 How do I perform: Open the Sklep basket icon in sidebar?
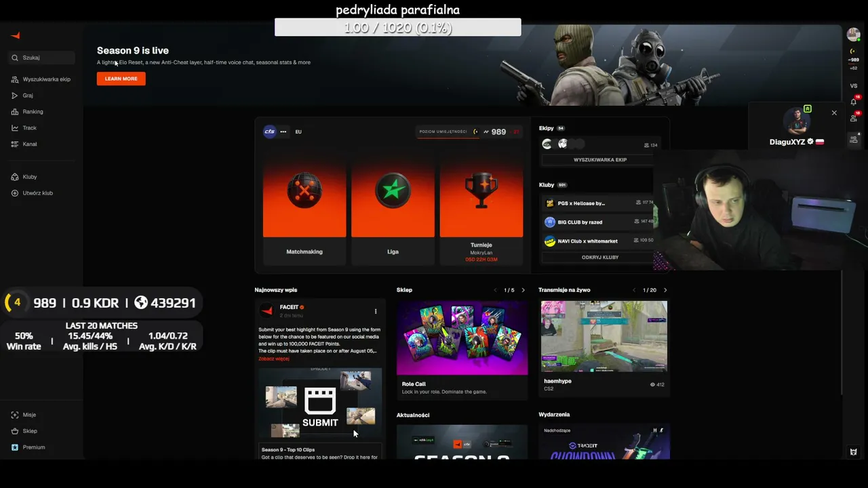pyautogui.click(x=15, y=431)
